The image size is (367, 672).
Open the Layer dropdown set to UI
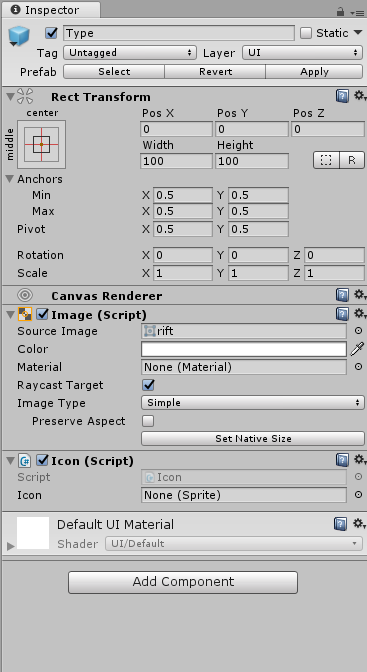pyautogui.click(x=303, y=53)
